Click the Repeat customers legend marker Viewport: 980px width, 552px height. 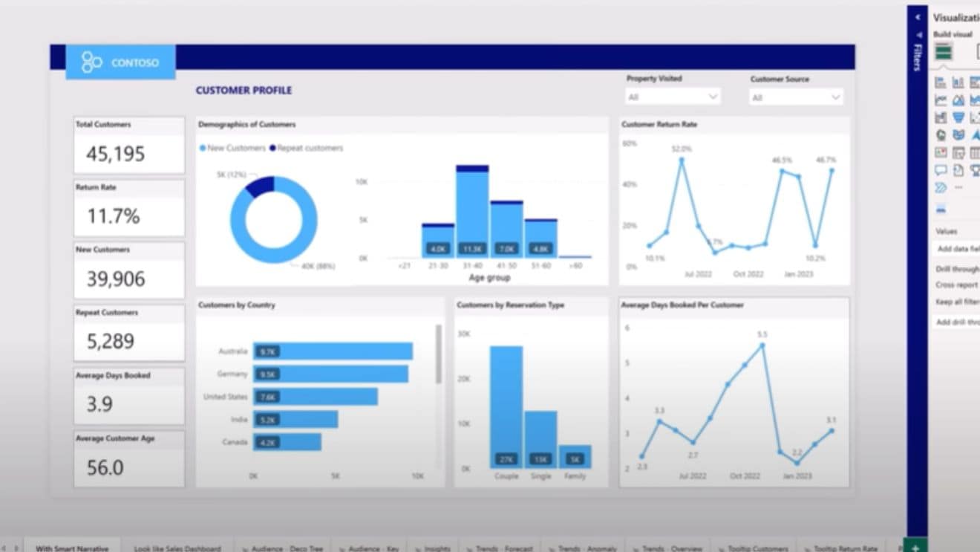pyautogui.click(x=272, y=148)
